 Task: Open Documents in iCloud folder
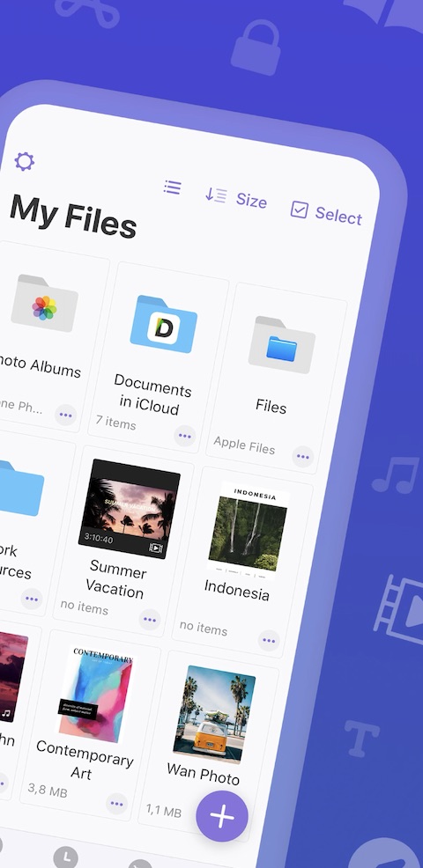pyautogui.click(x=164, y=324)
